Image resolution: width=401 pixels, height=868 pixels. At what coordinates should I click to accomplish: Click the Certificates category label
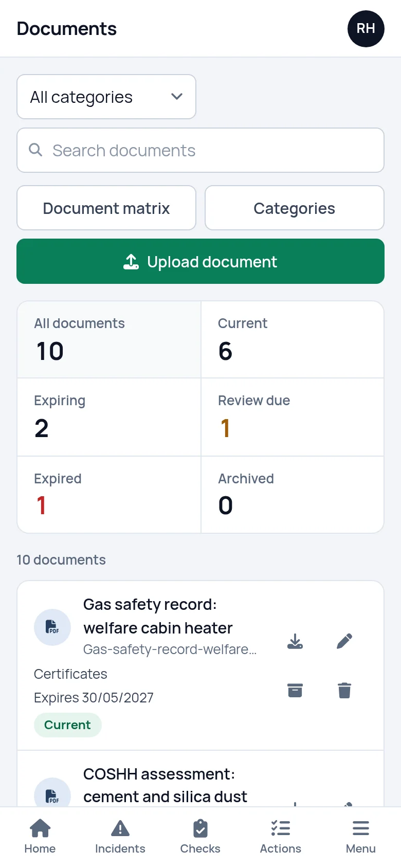point(70,674)
